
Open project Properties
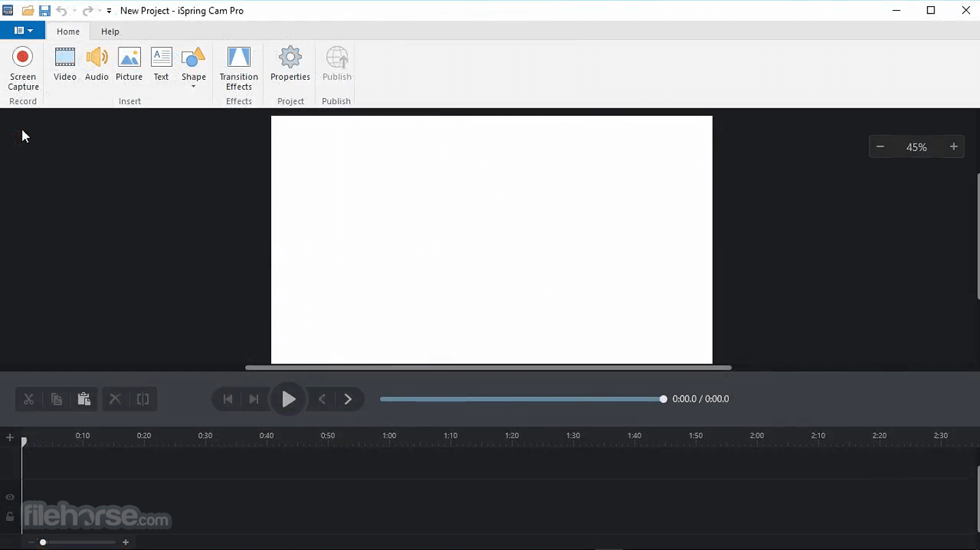point(290,65)
